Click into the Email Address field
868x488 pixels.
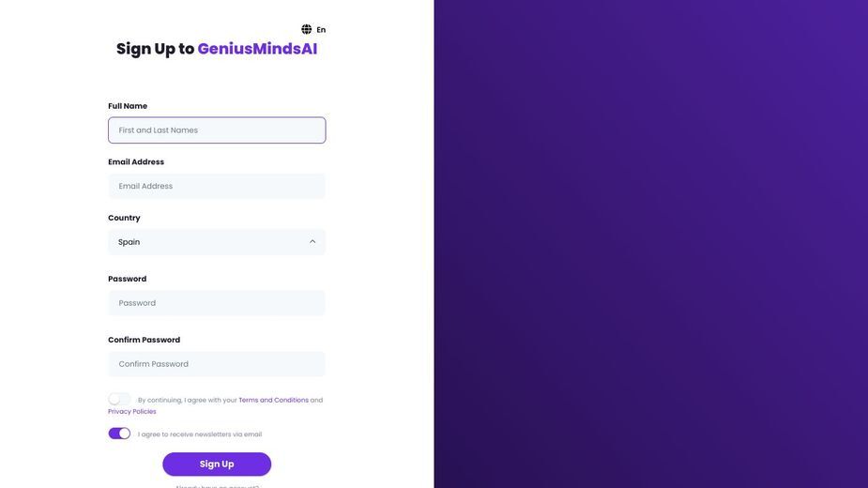[x=217, y=186]
